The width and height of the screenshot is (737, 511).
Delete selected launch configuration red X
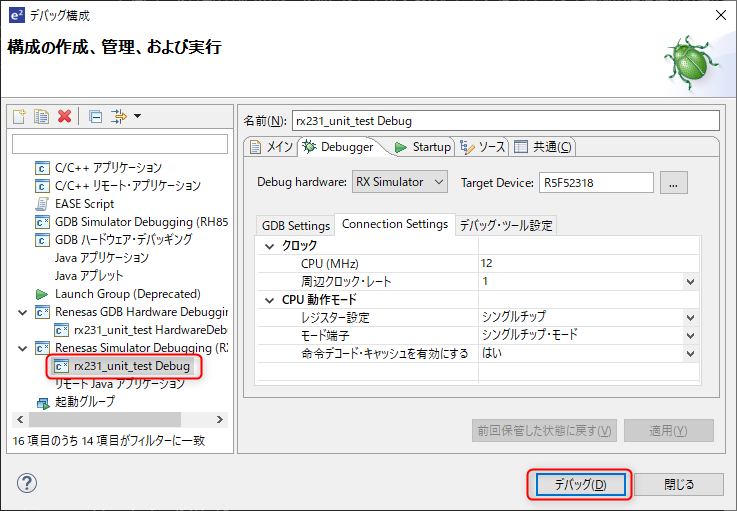[64, 116]
